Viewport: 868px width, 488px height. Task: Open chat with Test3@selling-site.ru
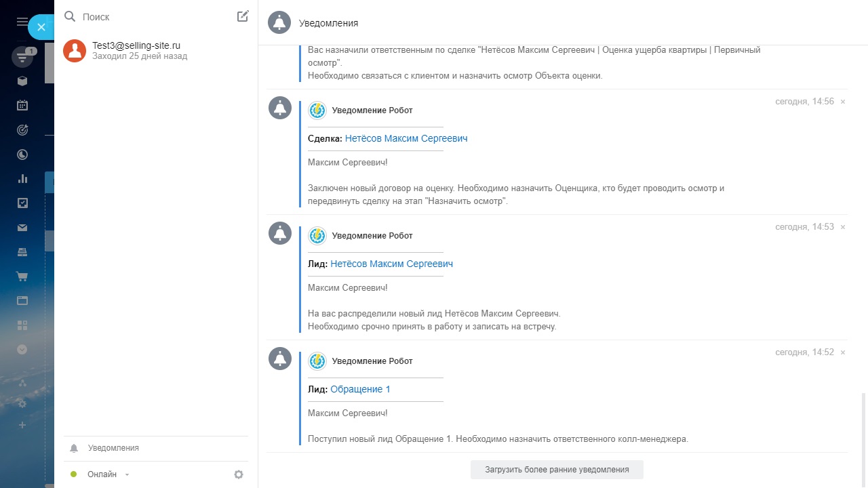point(136,51)
